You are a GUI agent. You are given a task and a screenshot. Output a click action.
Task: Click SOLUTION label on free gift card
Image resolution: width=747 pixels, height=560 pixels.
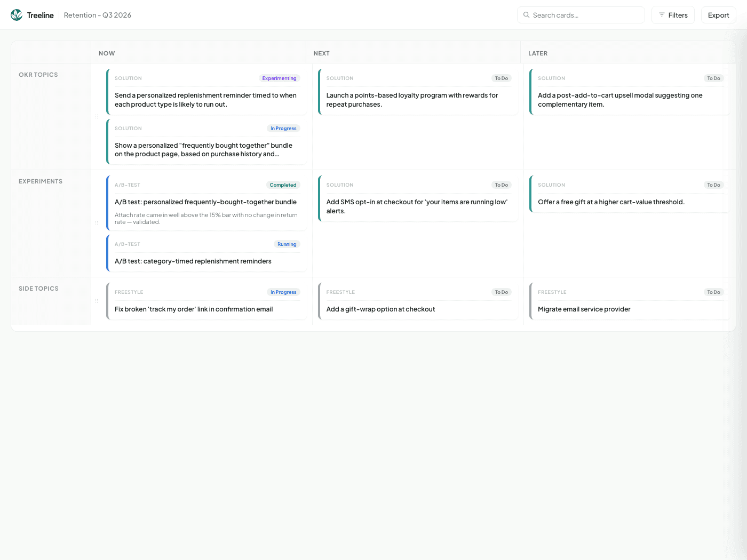(551, 185)
